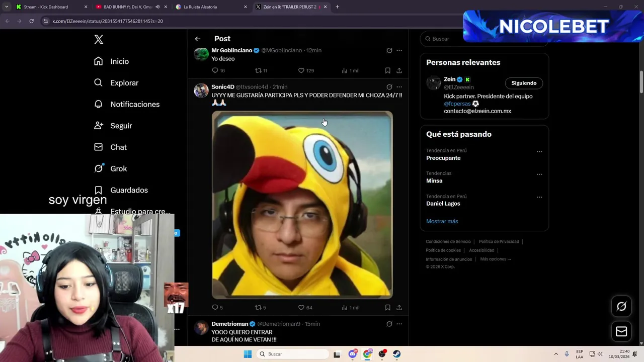Viewport: 644px width, 362px height.
Task: Bookmark Sonic4D's post
Action: coord(387,307)
